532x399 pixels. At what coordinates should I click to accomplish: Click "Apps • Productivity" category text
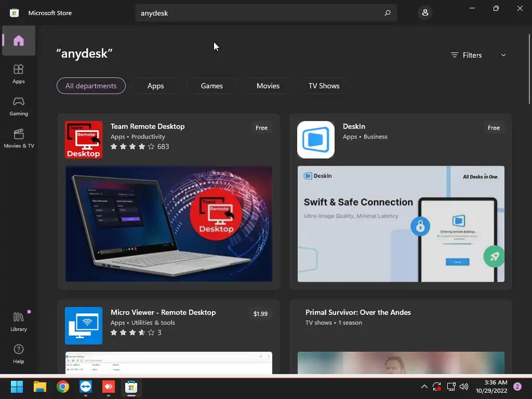click(138, 137)
